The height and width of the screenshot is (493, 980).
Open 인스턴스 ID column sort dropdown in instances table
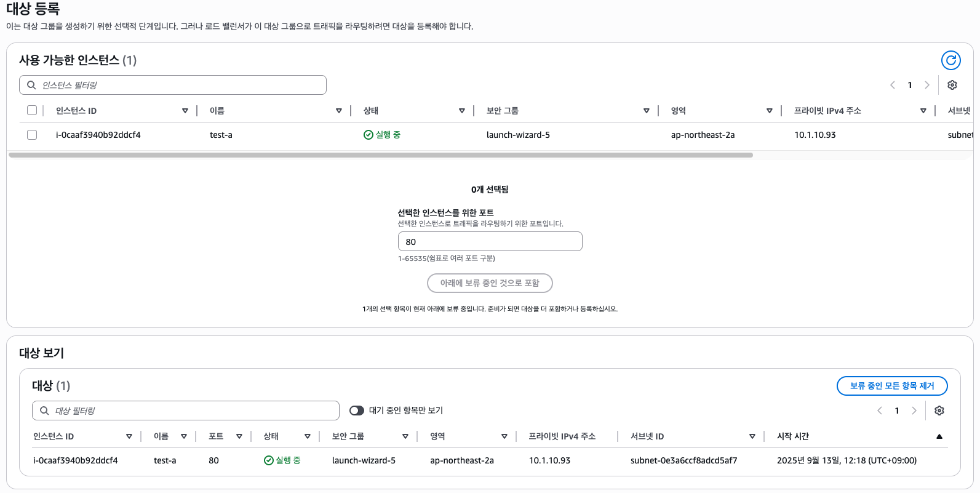click(185, 111)
